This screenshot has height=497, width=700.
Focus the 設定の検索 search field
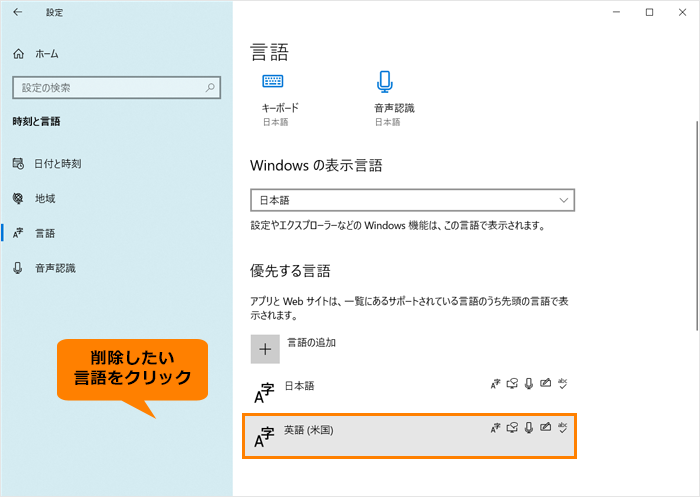tap(117, 88)
